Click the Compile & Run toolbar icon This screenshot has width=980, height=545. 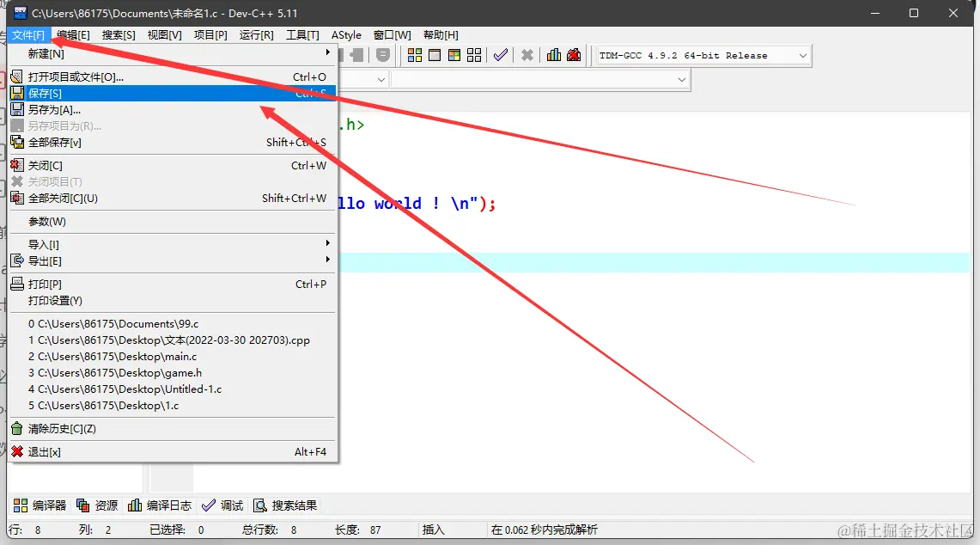coord(454,55)
